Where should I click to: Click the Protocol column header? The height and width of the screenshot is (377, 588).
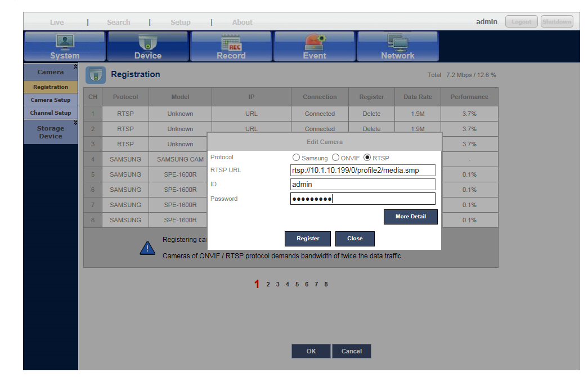coord(125,97)
